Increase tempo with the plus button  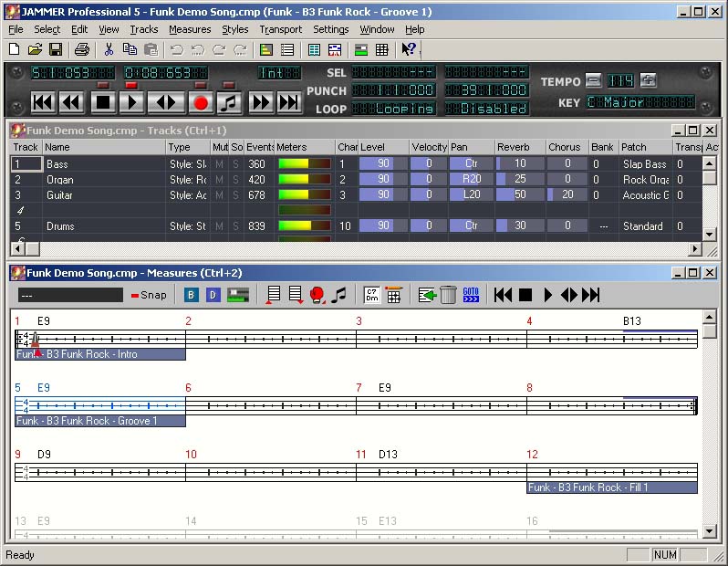coord(648,80)
